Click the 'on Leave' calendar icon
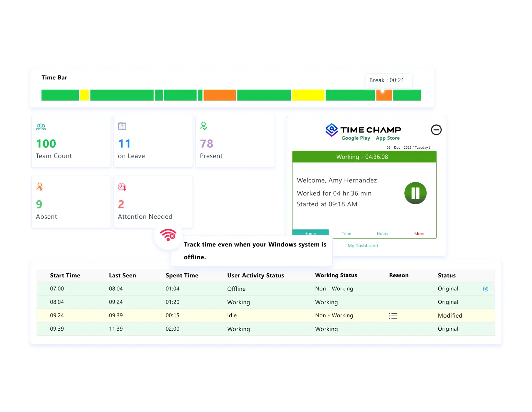Screen dimensions: 532x412 click(x=123, y=126)
